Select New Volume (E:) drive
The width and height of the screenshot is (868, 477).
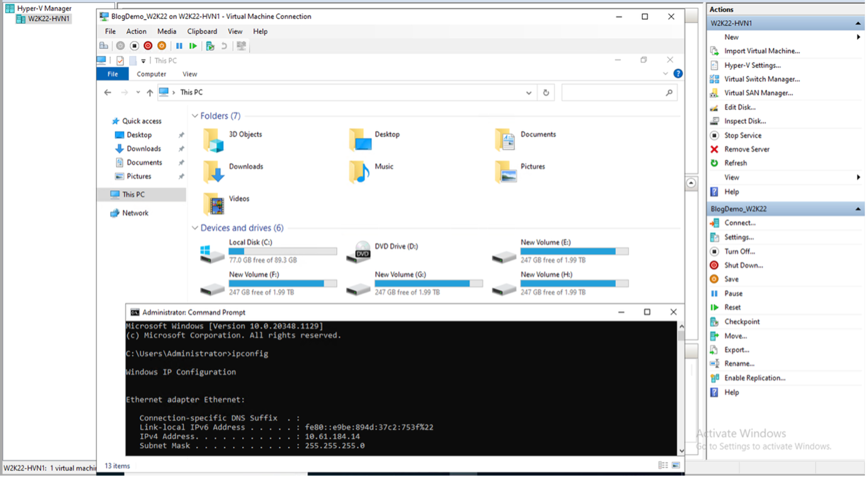pos(560,251)
